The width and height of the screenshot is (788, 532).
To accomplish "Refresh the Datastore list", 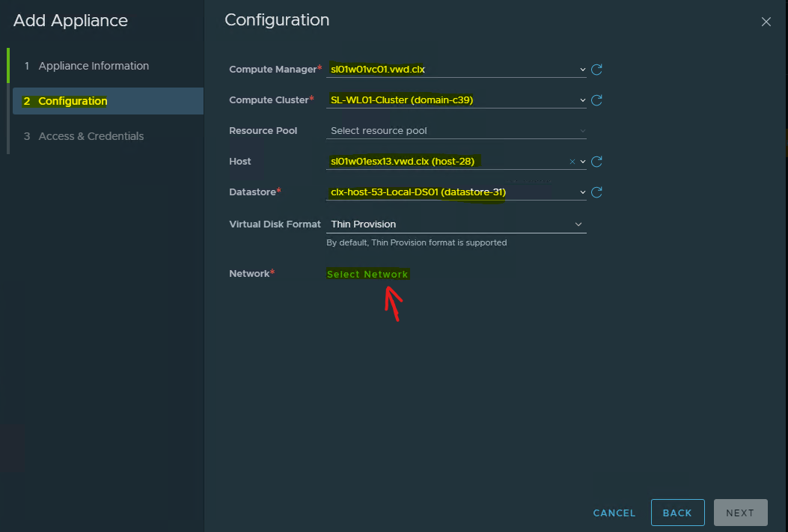I will point(596,192).
